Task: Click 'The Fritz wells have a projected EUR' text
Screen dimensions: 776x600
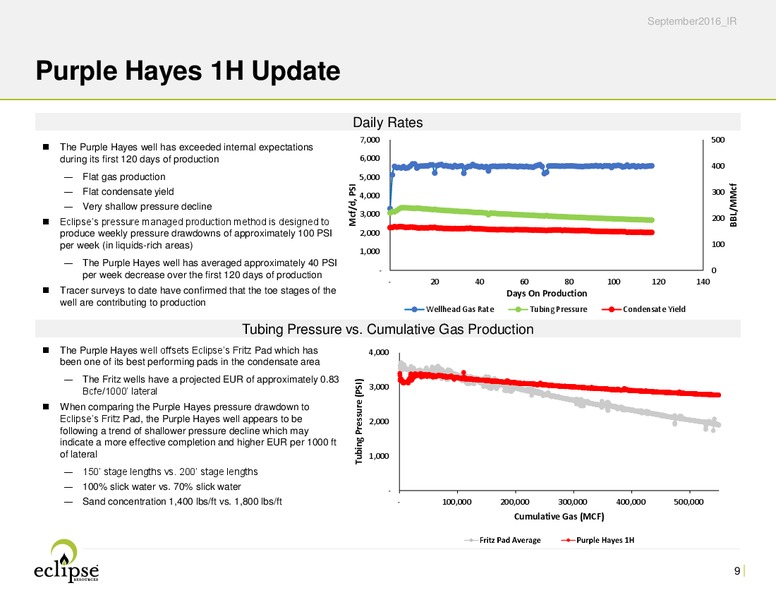Action: coord(210,385)
